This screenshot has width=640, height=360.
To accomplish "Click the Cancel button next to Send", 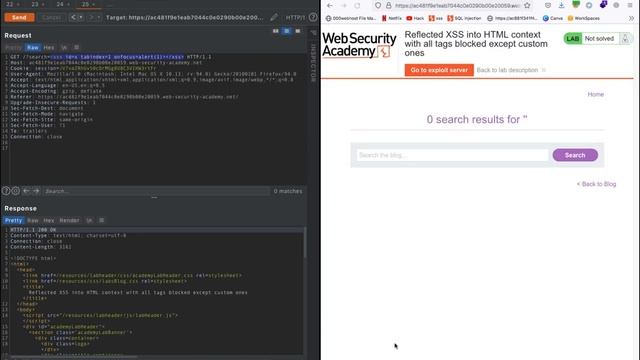I will point(52,18).
